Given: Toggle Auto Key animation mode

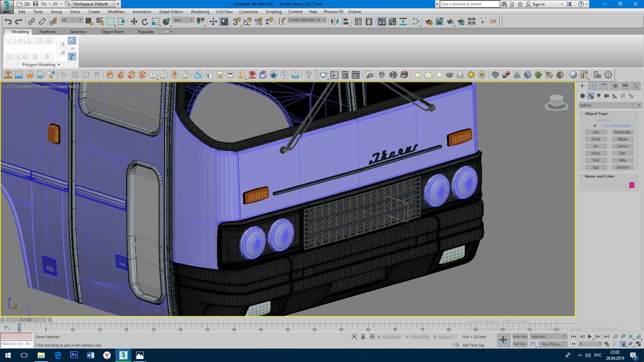Looking at the screenshot, I should 520,336.
